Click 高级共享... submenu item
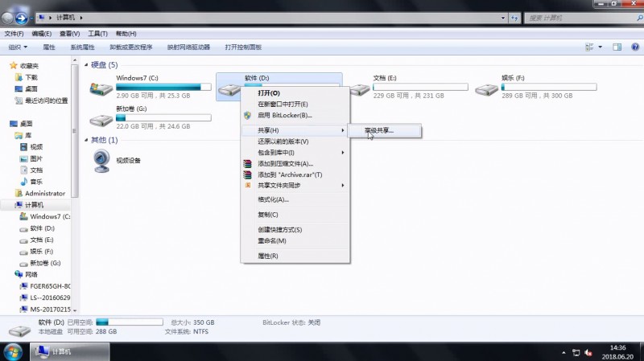This screenshot has width=644, height=361. click(x=384, y=131)
